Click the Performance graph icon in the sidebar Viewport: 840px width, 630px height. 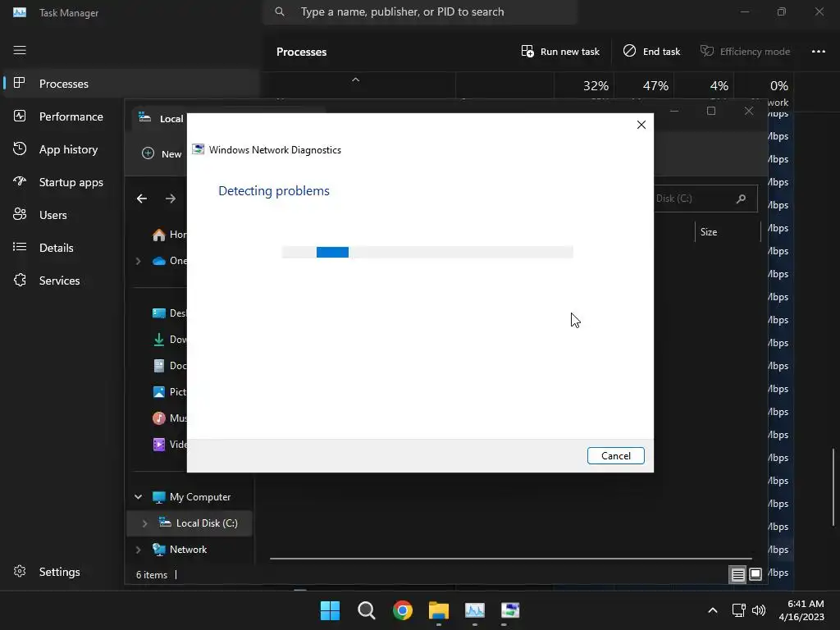pos(20,116)
